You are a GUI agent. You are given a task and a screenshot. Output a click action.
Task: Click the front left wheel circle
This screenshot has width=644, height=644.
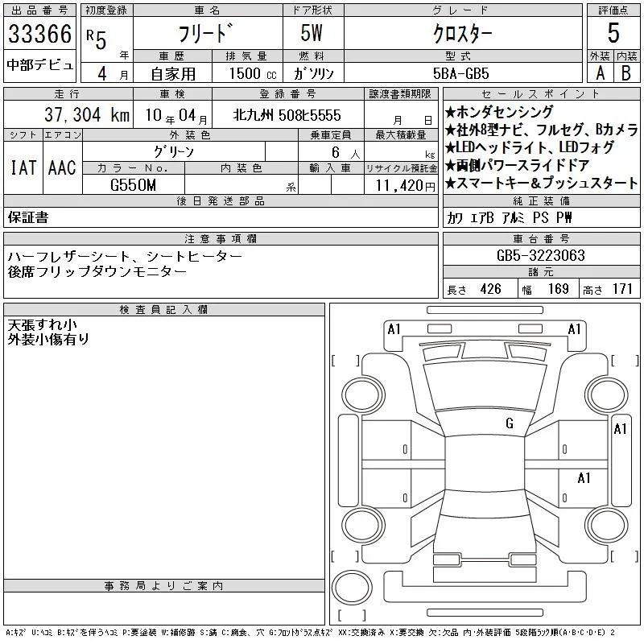(x=363, y=395)
